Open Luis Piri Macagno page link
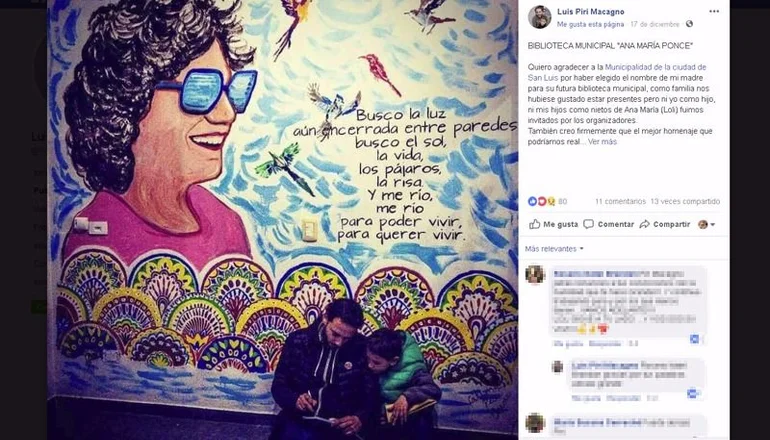770x440 pixels. [591, 12]
